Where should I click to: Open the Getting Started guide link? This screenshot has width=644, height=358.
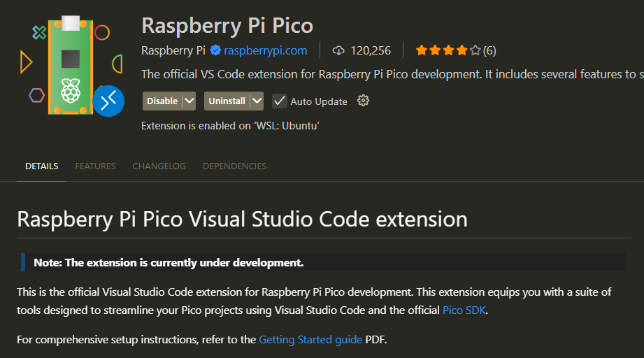[x=310, y=340]
